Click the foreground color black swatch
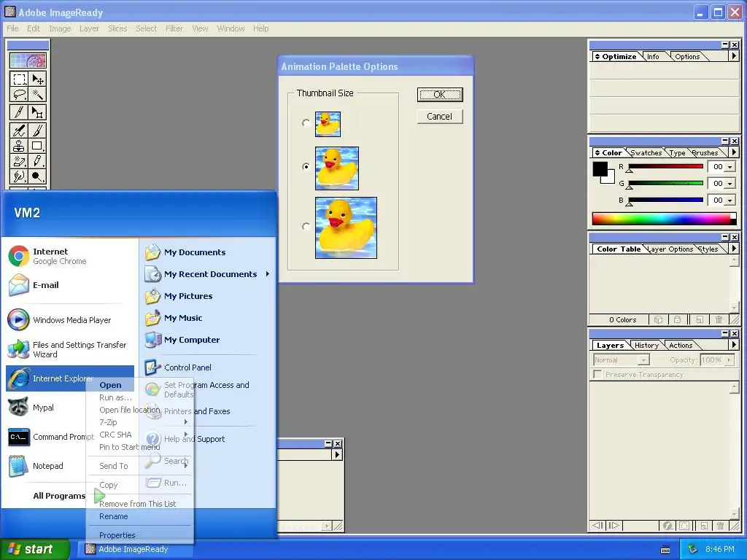The image size is (747, 560). tap(600, 169)
